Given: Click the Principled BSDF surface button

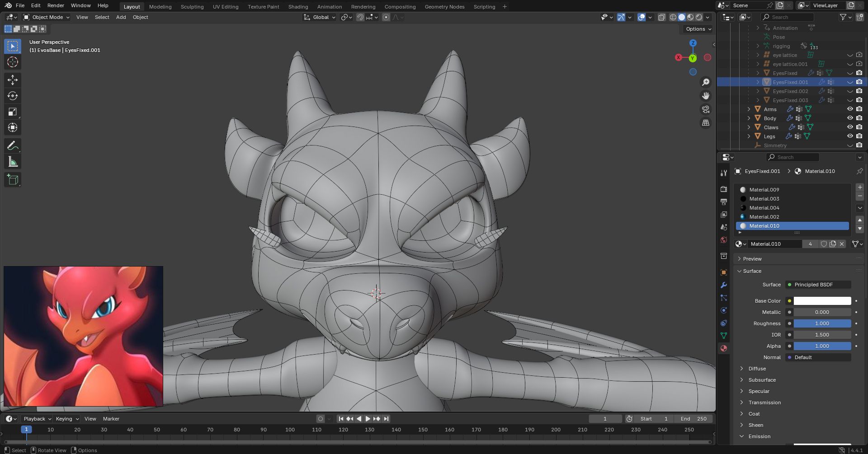Looking at the screenshot, I should [x=818, y=285].
